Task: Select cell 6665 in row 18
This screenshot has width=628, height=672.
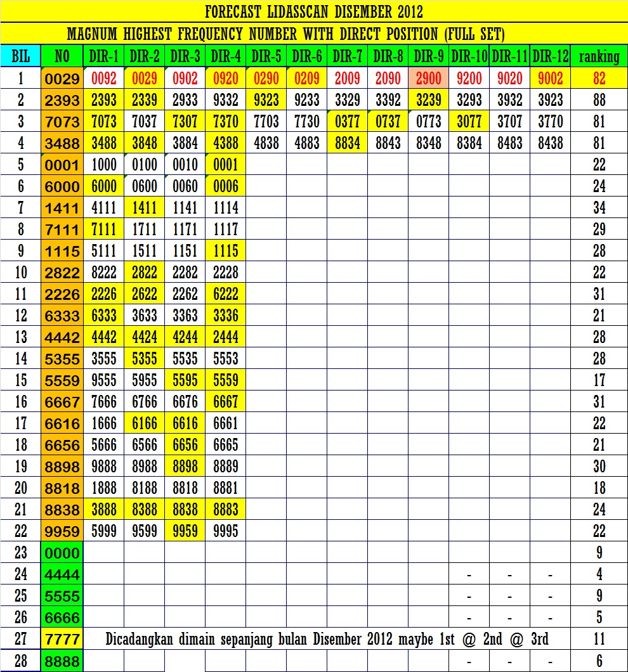Action: (x=226, y=445)
